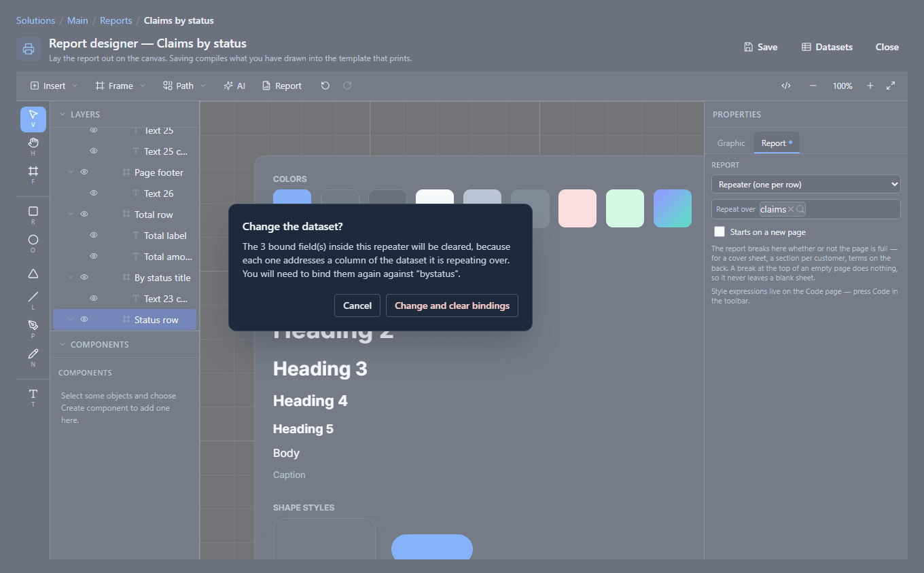
Task: Toggle visibility of Total row layer
Action: (84, 215)
